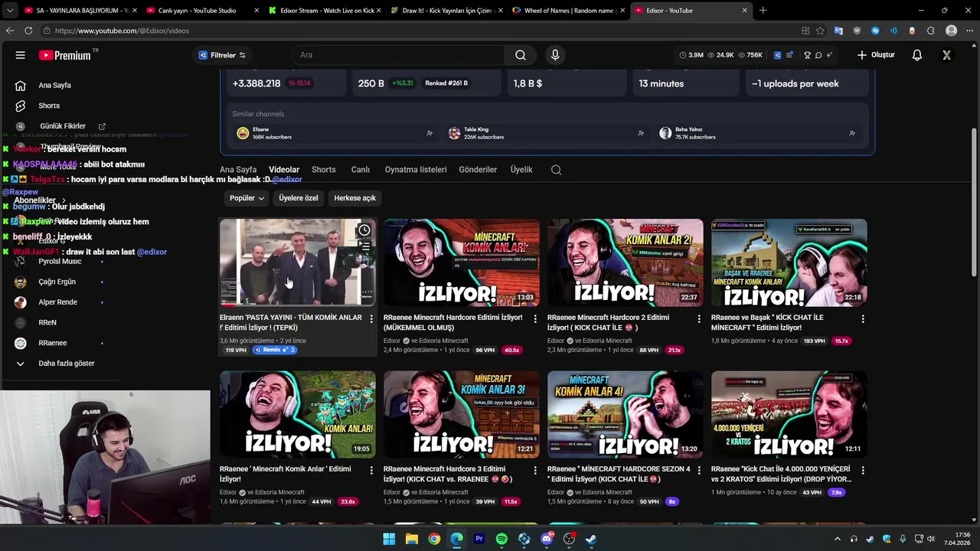Open the Üyelik tab
The image size is (980, 551).
pyautogui.click(x=521, y=170)
